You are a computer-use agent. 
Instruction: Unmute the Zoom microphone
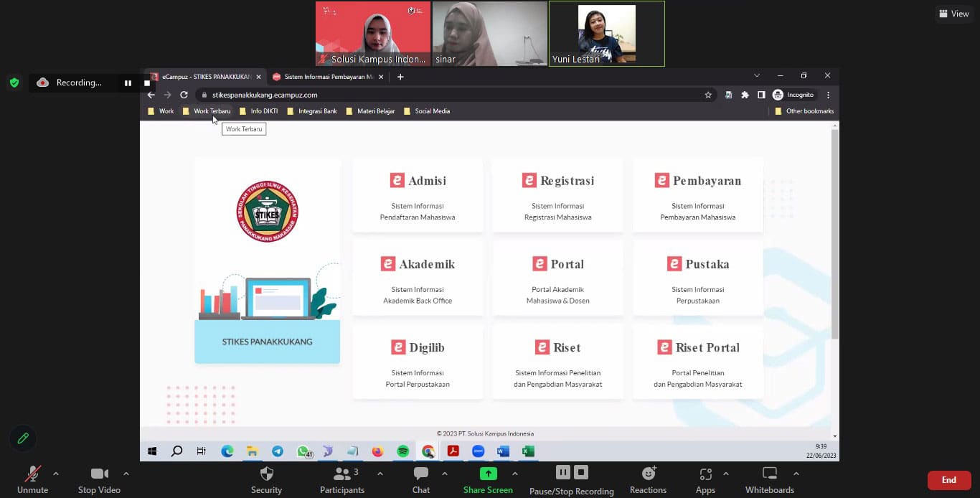pos(32,479)
